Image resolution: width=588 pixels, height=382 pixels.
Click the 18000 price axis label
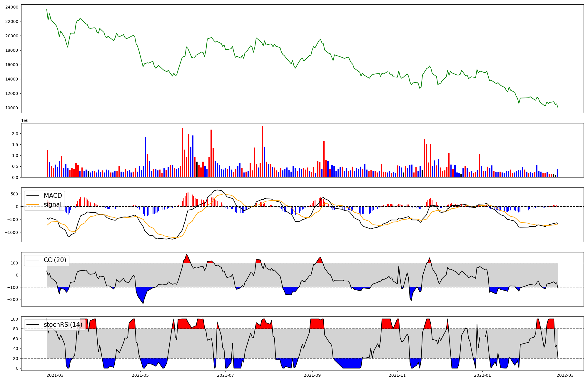[12, 50]
